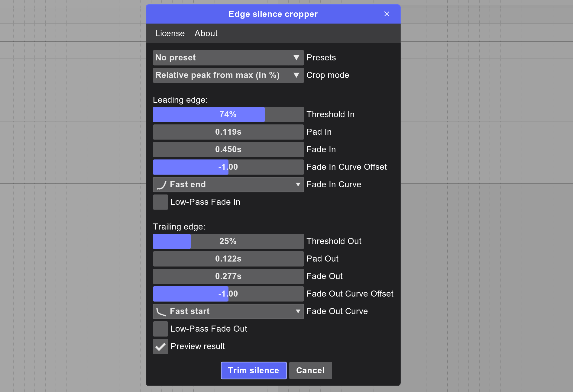
Task: Click the Trim silence button
Action: [x=254, y=371]
